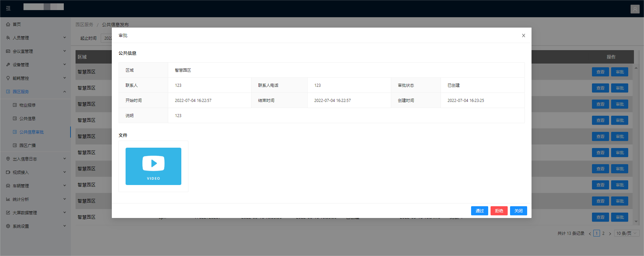Collapse the 园区服务 menu chevron

pyautogui.click(x=64, y=92)
